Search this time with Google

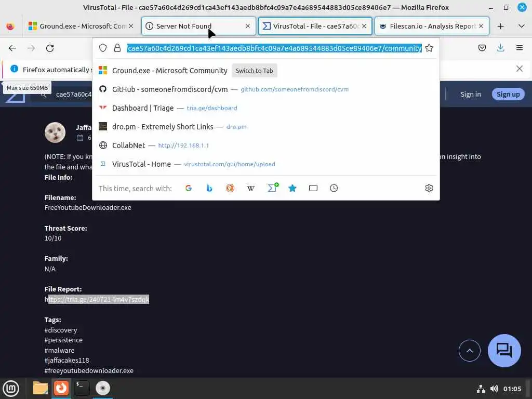click(189, 188)
